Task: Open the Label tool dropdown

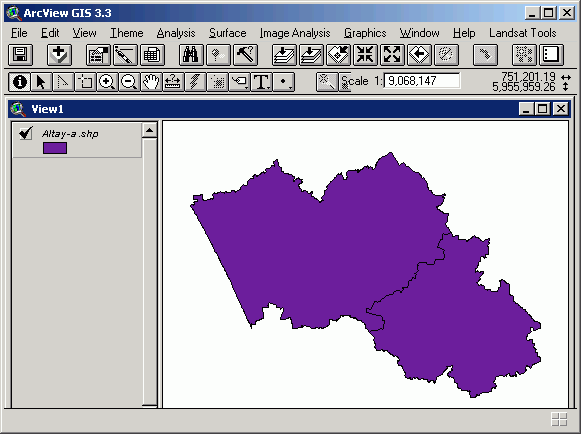Action: tap(239, 82)
